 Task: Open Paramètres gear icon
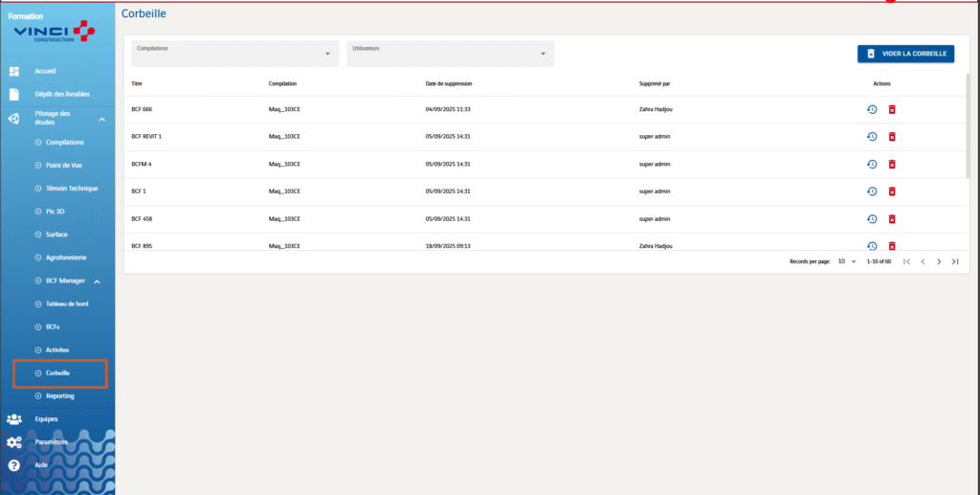[x=14, y=442]
